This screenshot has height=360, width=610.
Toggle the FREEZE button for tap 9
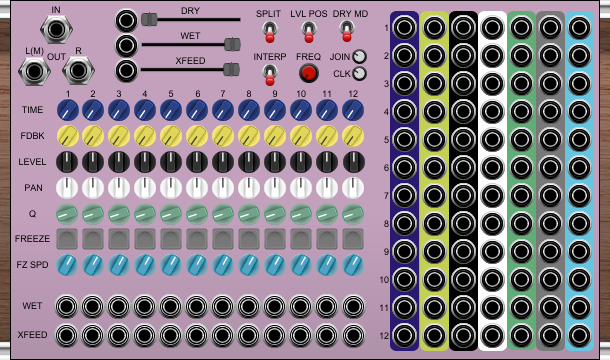pos(275,239)
